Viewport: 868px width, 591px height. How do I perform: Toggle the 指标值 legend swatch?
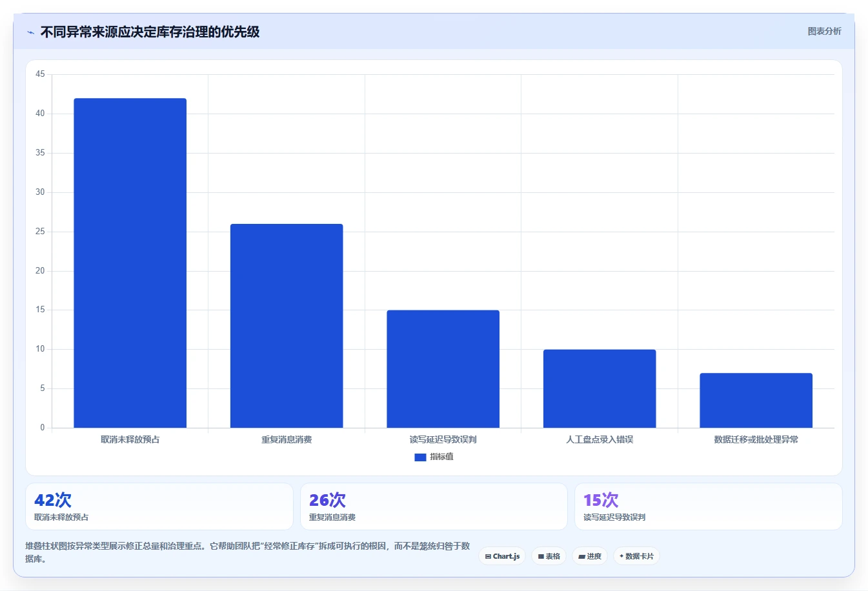[x=420, y=457]
